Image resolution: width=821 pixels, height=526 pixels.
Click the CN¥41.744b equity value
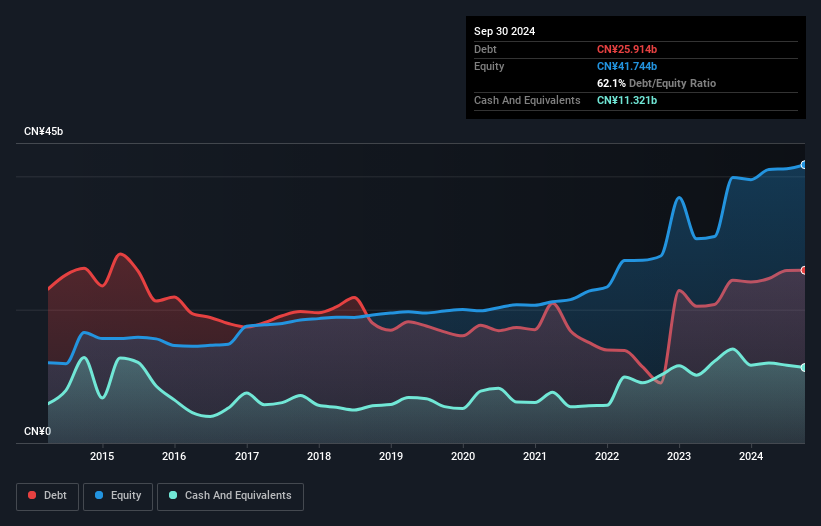627,66
